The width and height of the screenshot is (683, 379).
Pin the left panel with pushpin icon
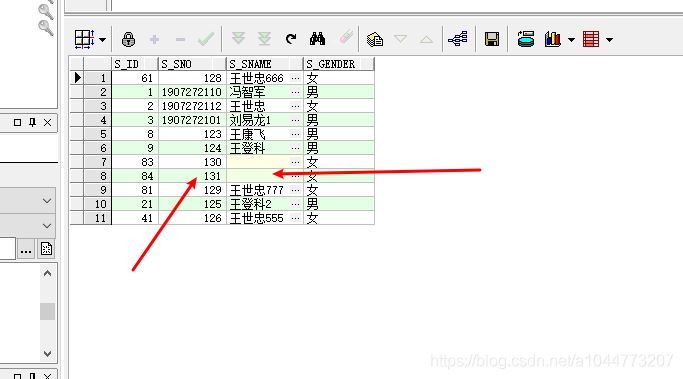(x=32, y=122)
